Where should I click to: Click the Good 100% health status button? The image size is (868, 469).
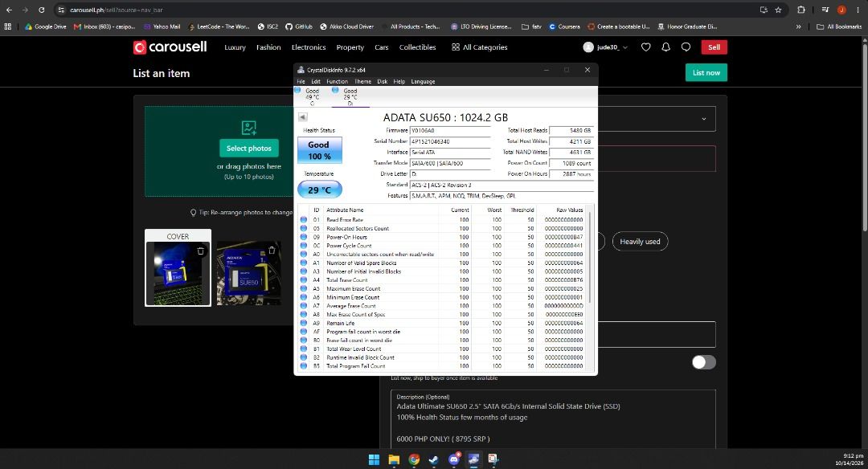coord(319,150)
